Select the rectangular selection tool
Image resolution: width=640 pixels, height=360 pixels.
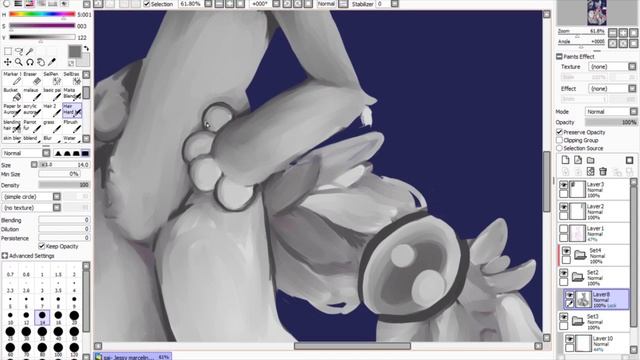click(x=8, y=51)
